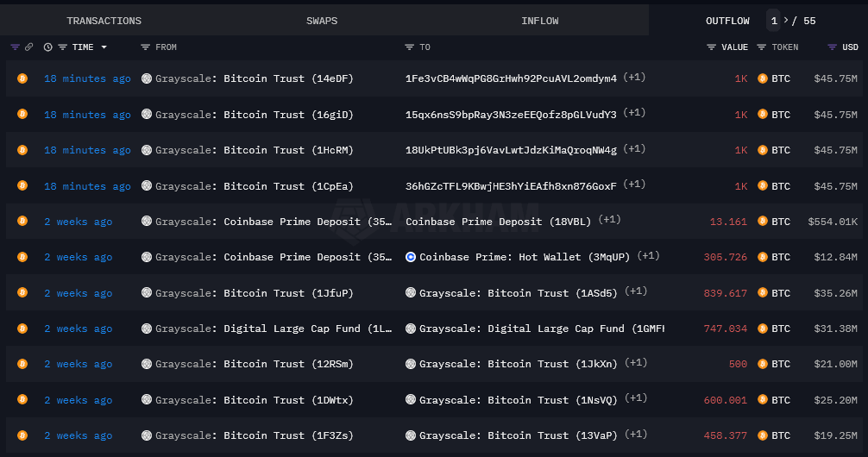Open Digital Large Cap Fund (1GMF recipient
This screenshot has width=868, height=457.
point(541,329)
